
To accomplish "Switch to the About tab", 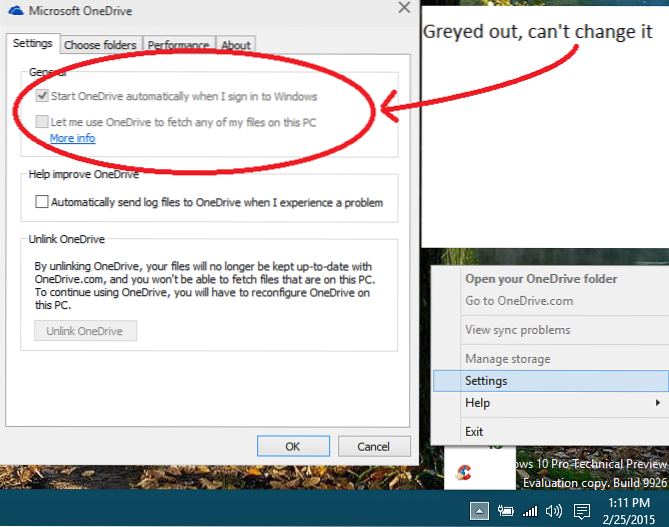I will 236,45.
